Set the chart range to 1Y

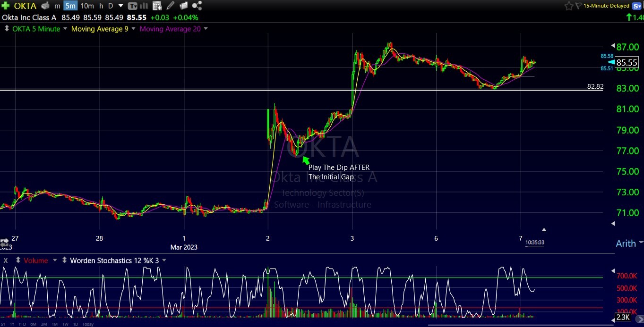[12, 324]
